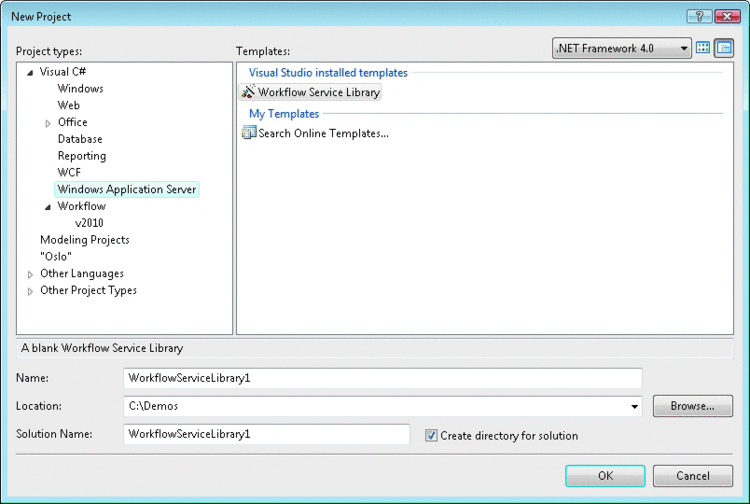Open the Location path dropdown arrow
This screenshot has height=504, width=750.
coord(634,406)
